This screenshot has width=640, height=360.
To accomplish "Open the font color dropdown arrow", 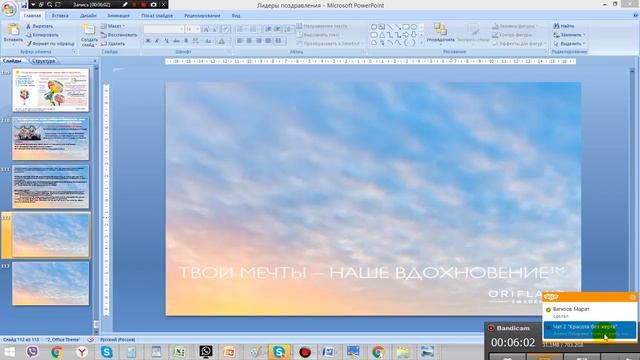I will click(228, 41).
